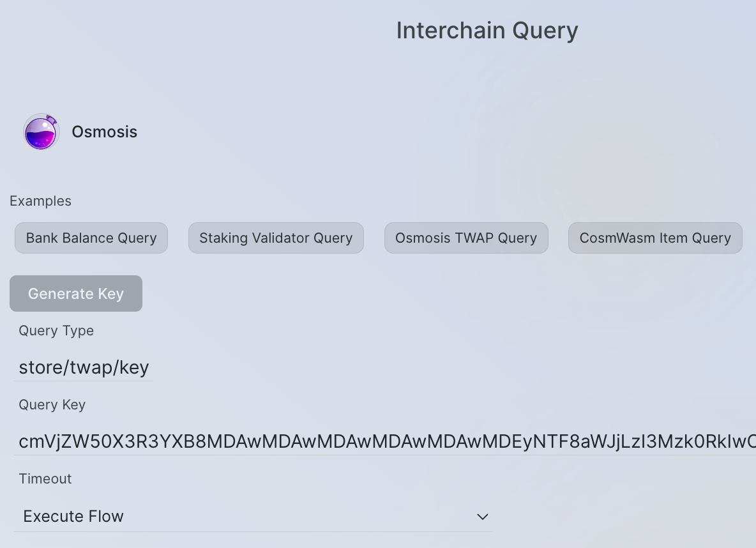This screenshot has width=756, height=548.
Task: Choose the Osmosis TWAP Query example
Action: (x=466, y=238)
